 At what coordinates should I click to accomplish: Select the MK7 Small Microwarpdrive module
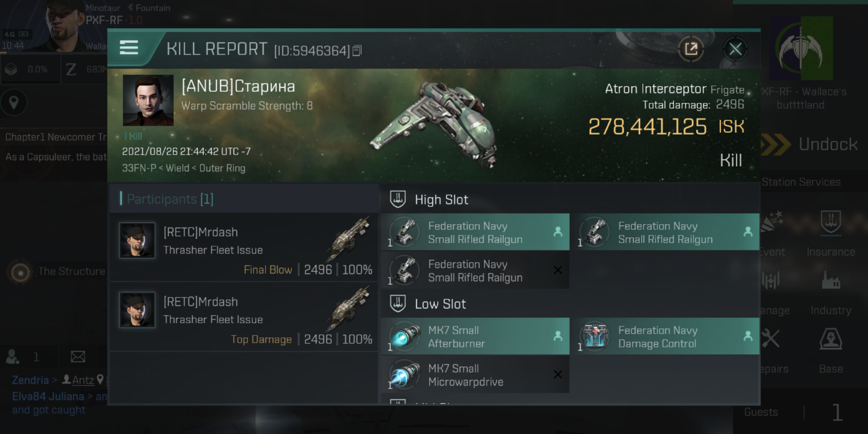click(x=475, y=375)
